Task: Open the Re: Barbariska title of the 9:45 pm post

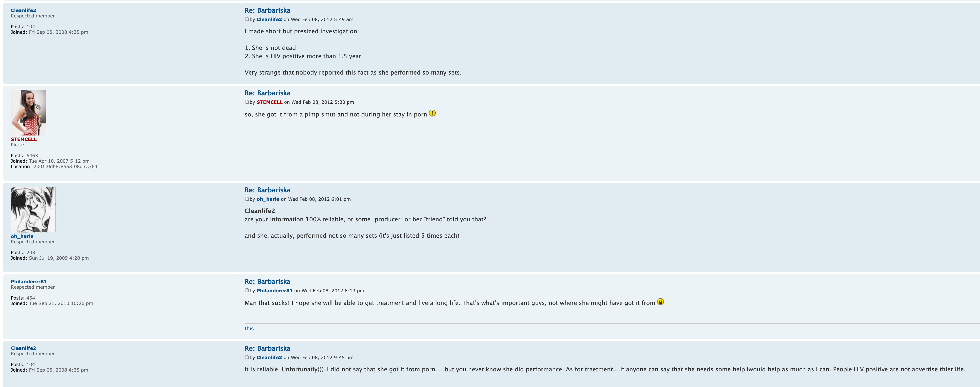Action: coord(267,349)
